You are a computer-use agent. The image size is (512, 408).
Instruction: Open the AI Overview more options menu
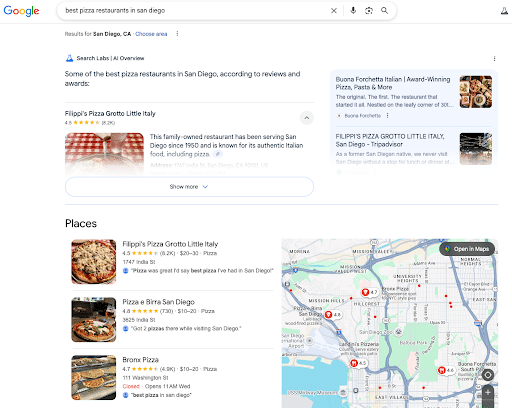pyautogui.click(x=494, y=59)
